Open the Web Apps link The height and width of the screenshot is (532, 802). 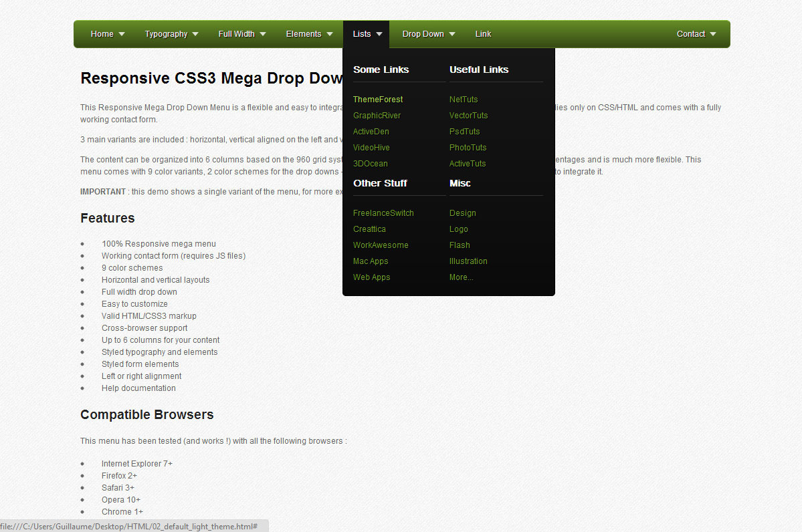372,277
